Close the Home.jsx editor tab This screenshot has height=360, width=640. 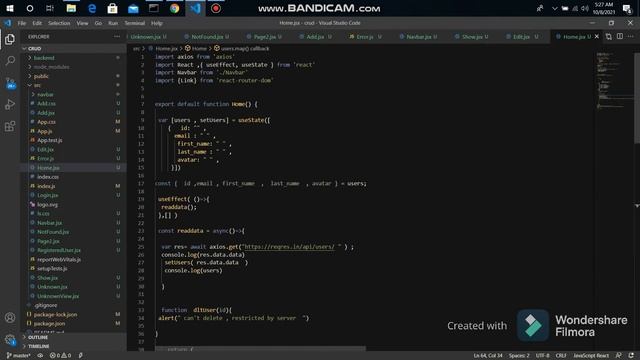coord(597,36)
